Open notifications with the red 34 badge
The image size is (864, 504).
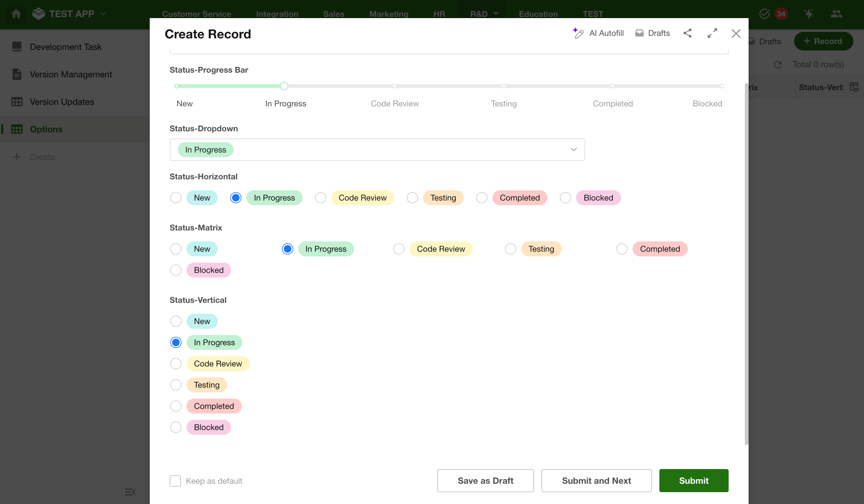[x=781, y=14]
